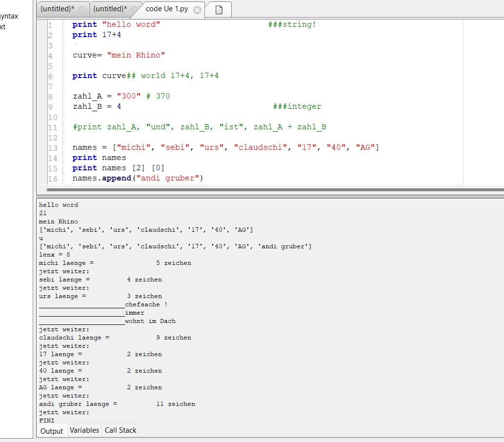Click the hello word output line
Viewport: 504px width, 442px height.
(58, 204)
